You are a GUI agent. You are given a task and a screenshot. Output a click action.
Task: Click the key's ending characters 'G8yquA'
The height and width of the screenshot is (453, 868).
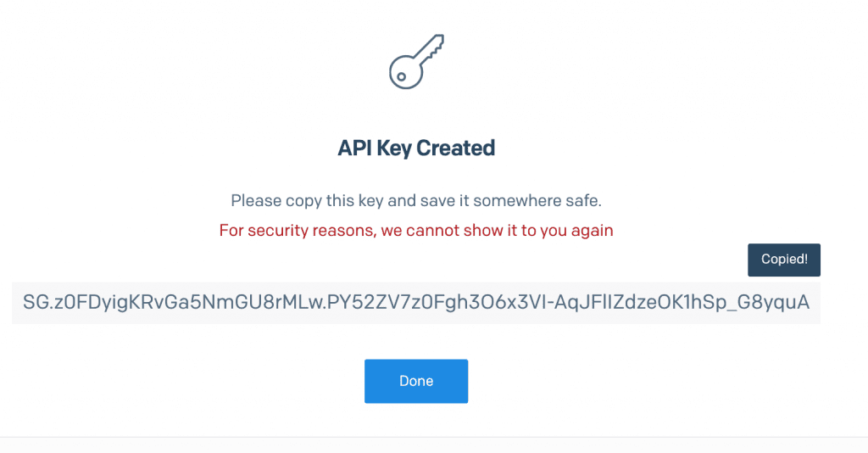pos(776,303)
